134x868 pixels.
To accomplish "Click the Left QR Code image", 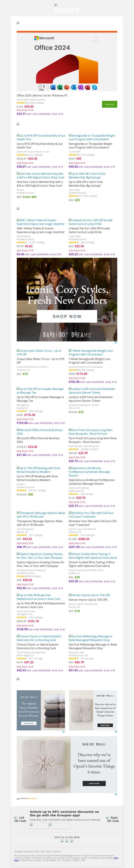I will point(20,819).
